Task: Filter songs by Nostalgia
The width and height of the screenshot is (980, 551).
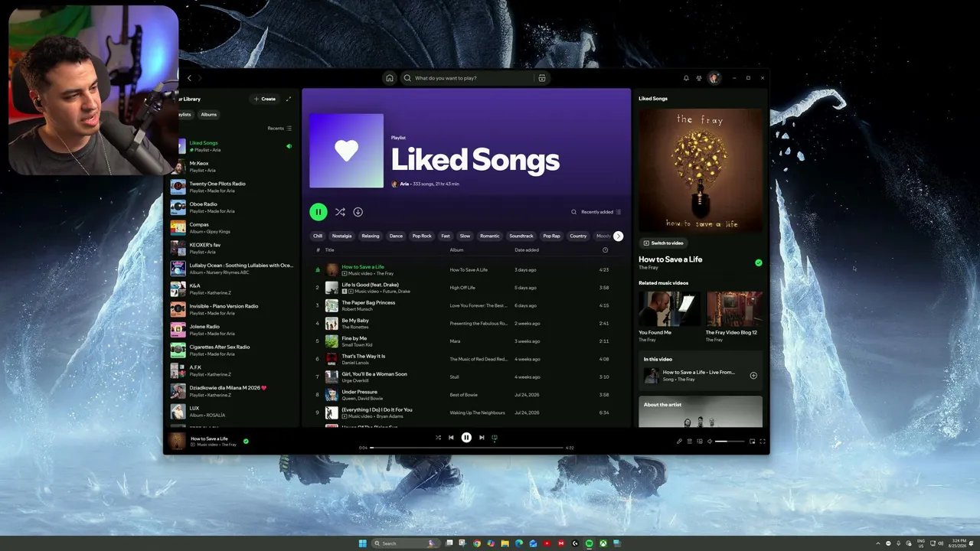Action: tap(342, 236)
